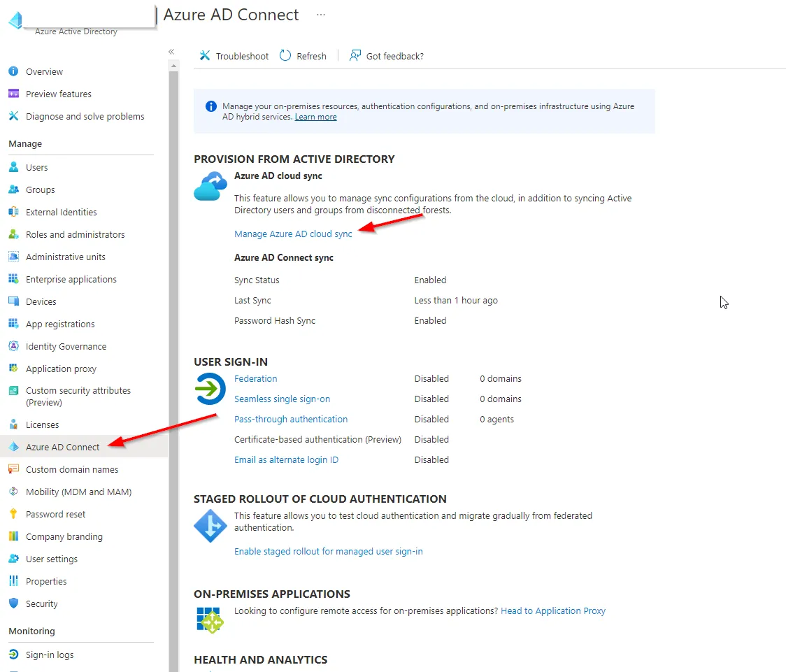The height and width of the screenshot is (672, 786).
Task: Click the info icon in the blue banner
Action: click(211, 106)
